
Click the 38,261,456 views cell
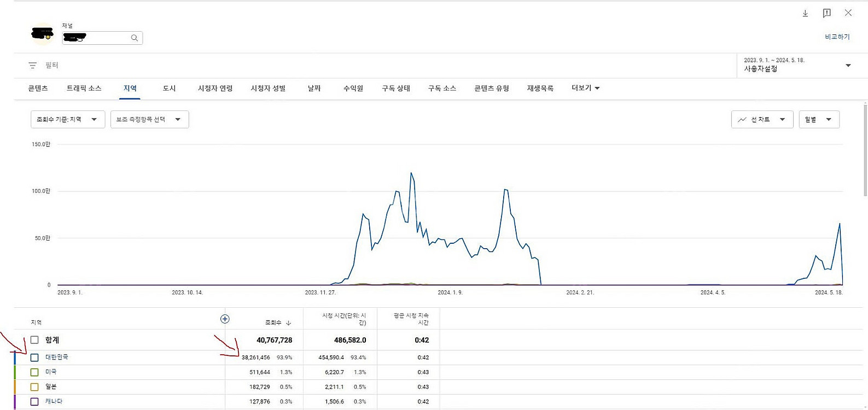(x=256, y=358)
